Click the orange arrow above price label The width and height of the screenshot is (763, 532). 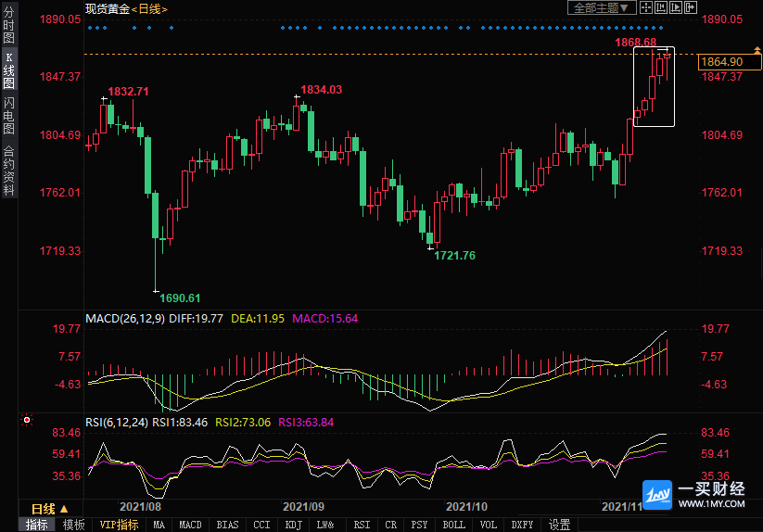click(757, 50)
